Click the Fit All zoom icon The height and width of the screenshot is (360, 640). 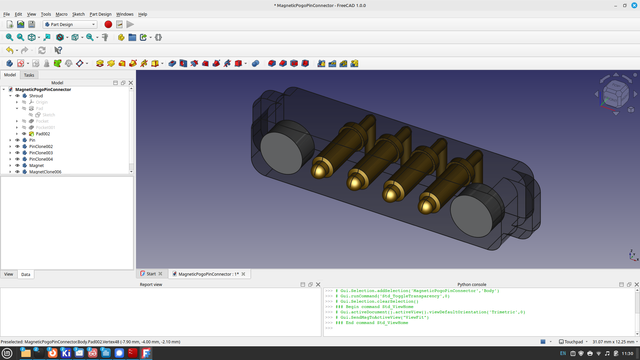(9, 37)
